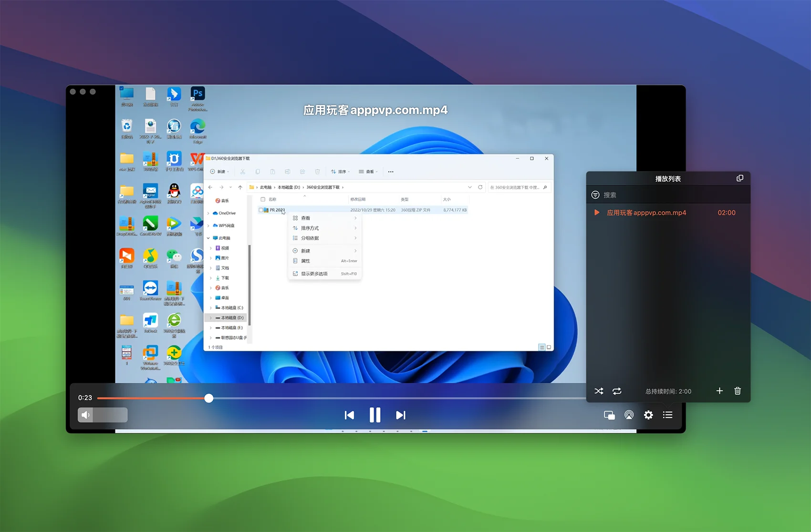Switch Explorer to large thumbnails view icon

[549, 347]
